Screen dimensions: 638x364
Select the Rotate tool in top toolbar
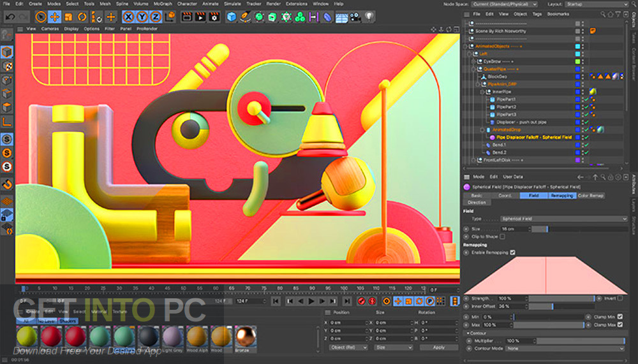click(x=83, y=17)
